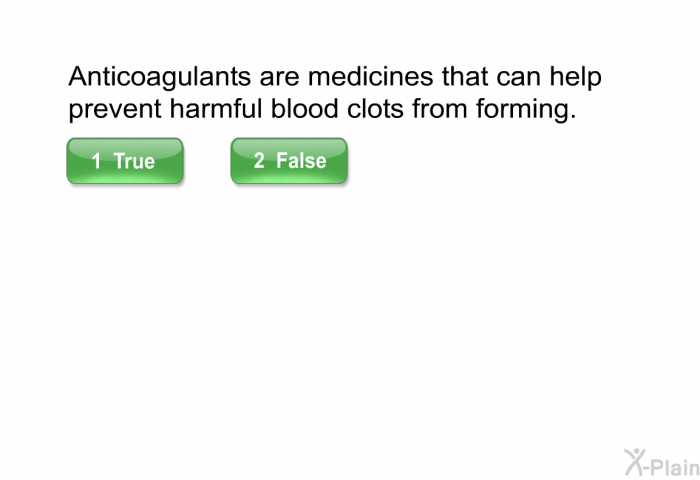Click the "Plain" text of the watermark
The image size is (700, 480).
675,467
